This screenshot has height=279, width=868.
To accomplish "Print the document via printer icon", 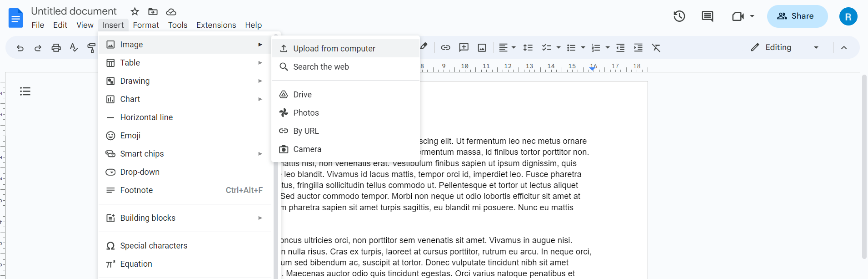I will 56,48.
